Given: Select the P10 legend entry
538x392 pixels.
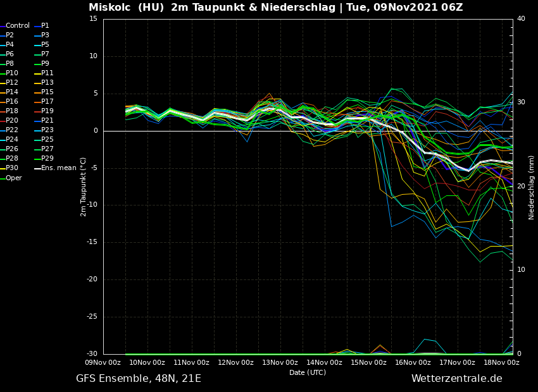Looking at the screenshot, I should [12, 73].
